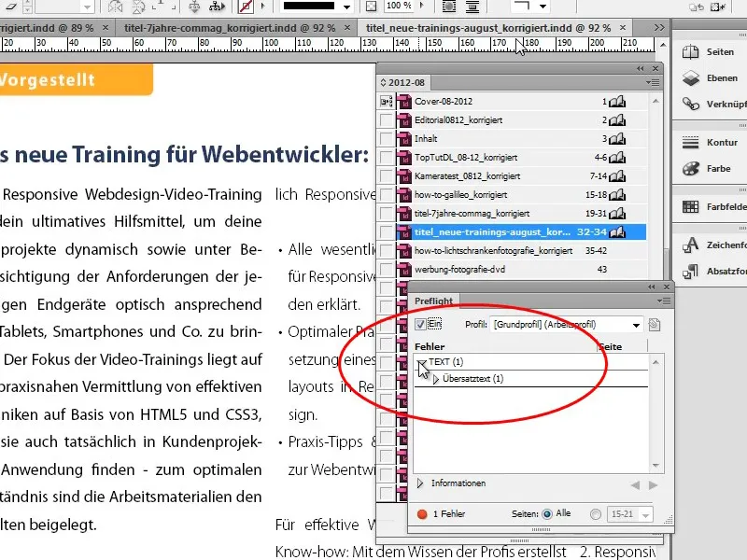The image size is (747, 560).
Task: Open the Farbfelder panel icon
Action: click(690, 206)
